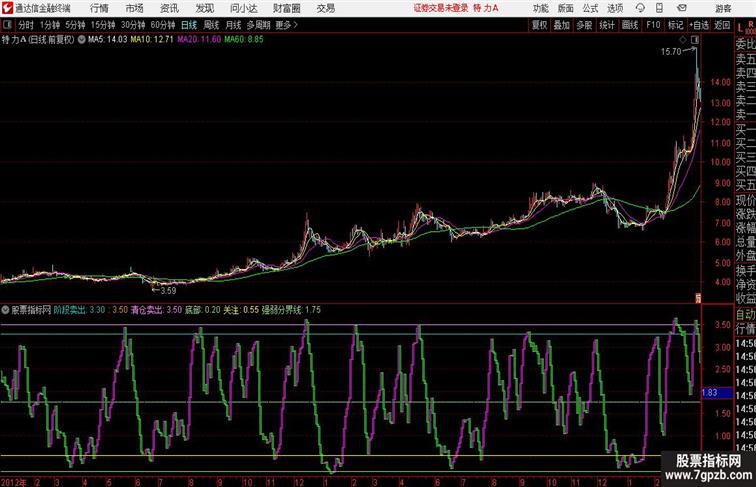Click the 2012年 label on time axis
The height and width of the screenshot is (487, 756).
pos(13,482)
